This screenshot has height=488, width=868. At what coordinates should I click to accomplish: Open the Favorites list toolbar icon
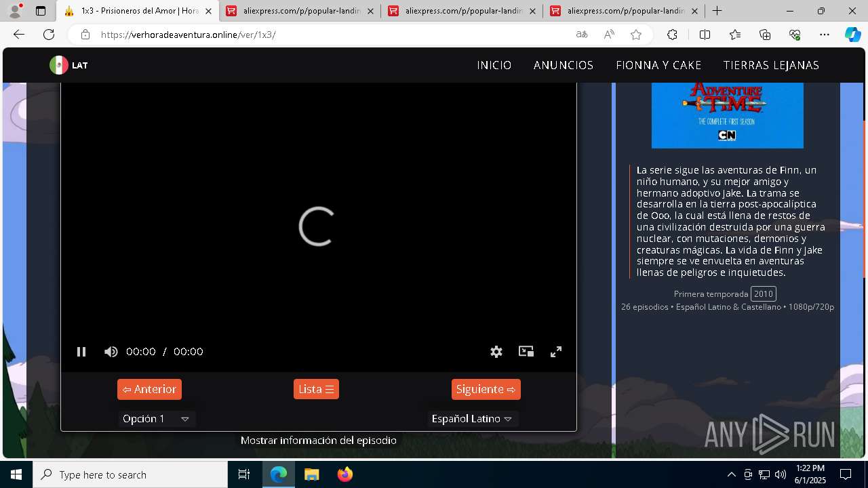click(735, 35)
